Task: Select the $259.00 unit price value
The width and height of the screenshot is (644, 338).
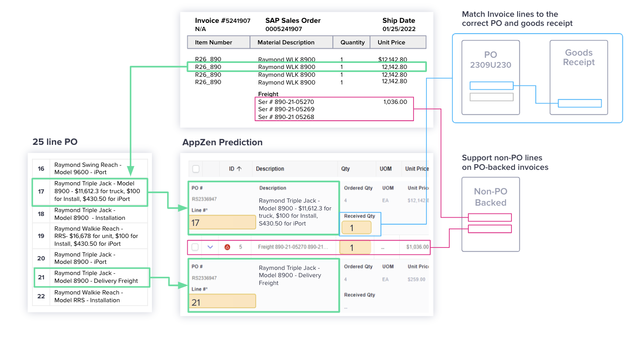Action: coord(416,279)
